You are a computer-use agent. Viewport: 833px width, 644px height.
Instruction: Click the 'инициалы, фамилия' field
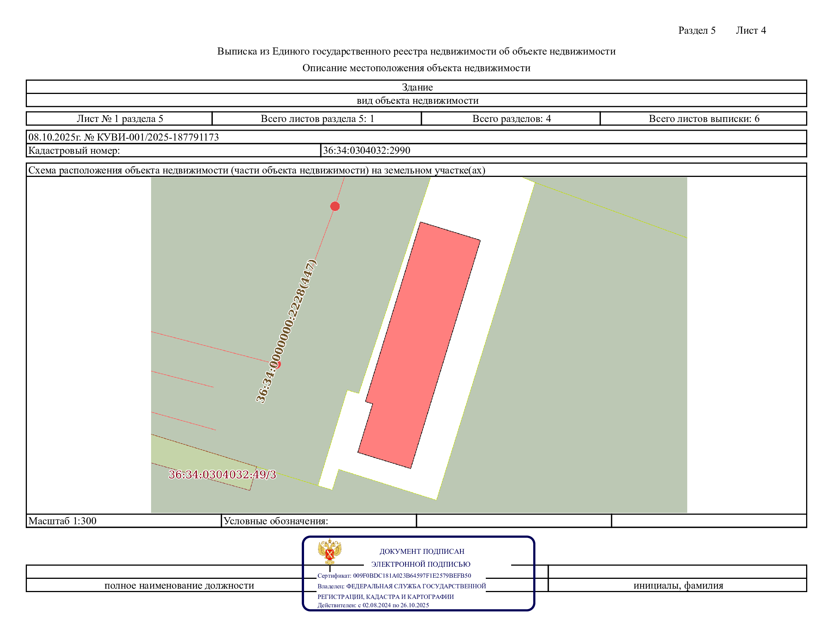tap(678, 585)
